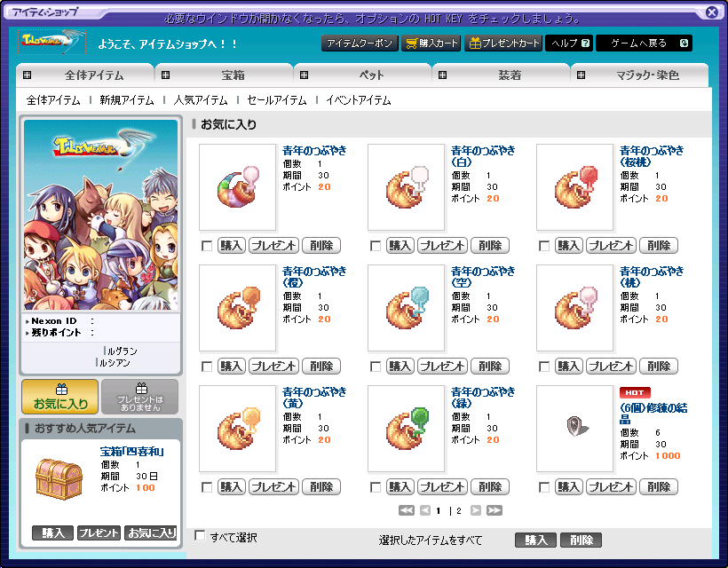This screenshot has width=728, height=568.
Task: Buy the 宝箱「四喜和」 recommended item
Action: coord(52,532)
